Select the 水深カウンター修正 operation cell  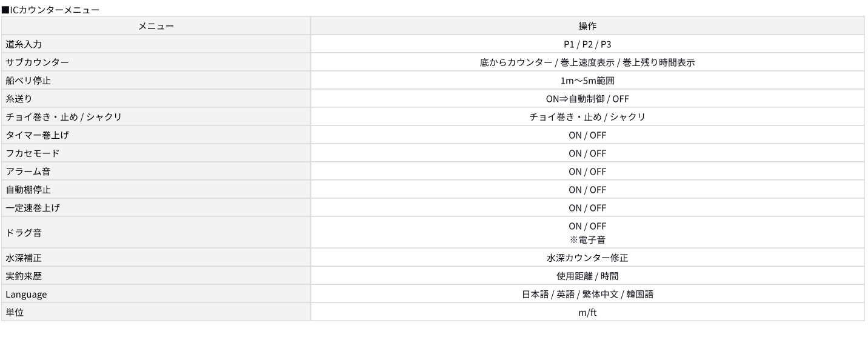pos(587,258)
